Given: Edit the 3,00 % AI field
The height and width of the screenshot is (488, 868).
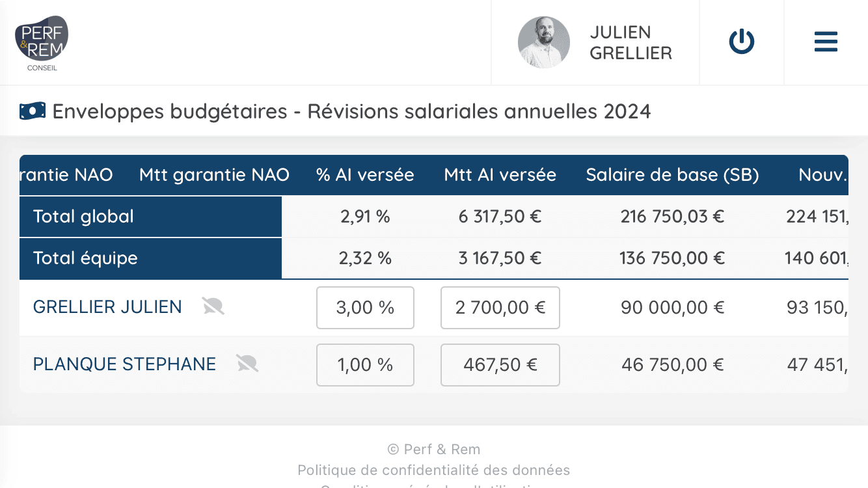Looking at the screenshot, I should tap(365, 308).
